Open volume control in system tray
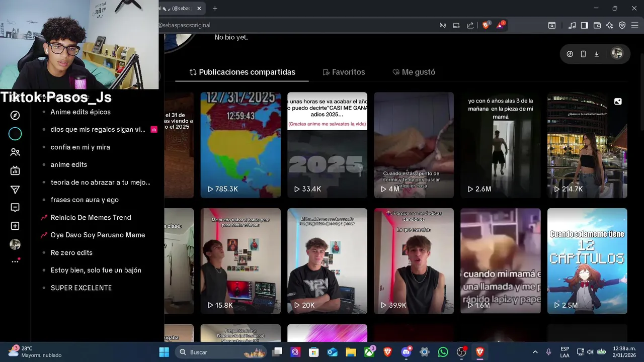The width and height of the screenshot is (644, 362). (590, 352)
